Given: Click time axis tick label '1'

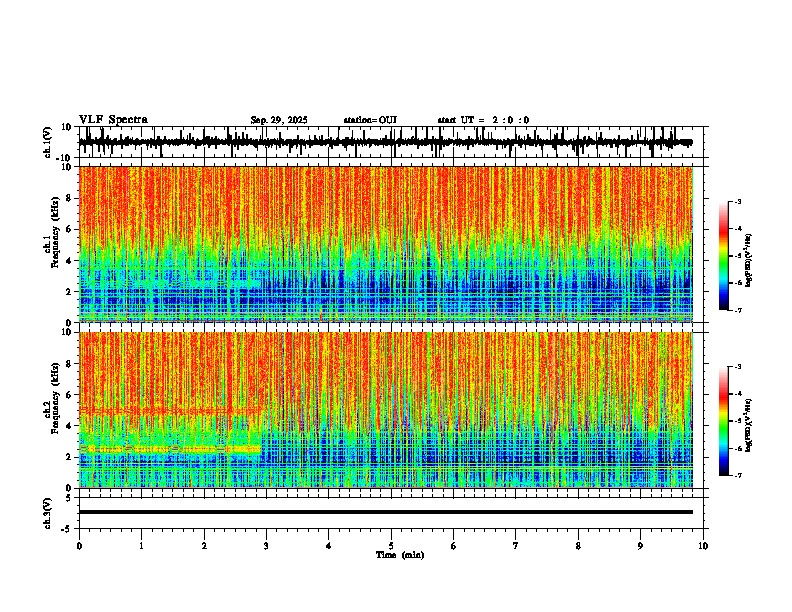Looking at the screenshot, I should 141,546.
